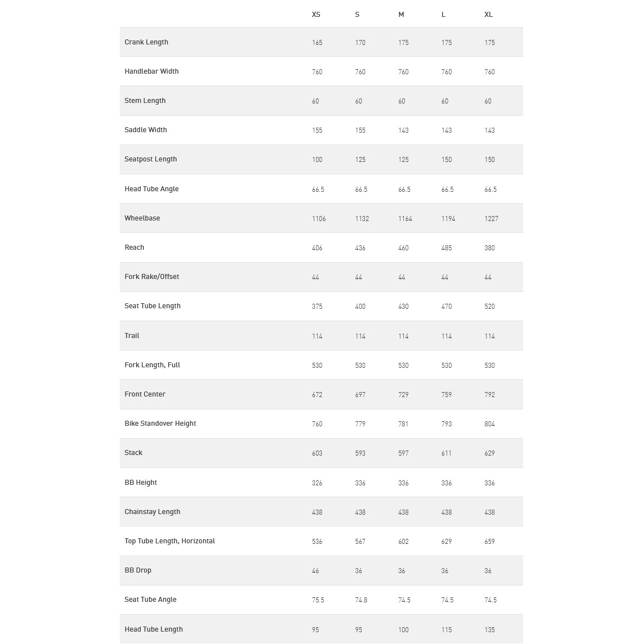Image resolution: width=644 pixels, height=644 pixels.
Task: Click the Reach row label
Action: point(134,247)
